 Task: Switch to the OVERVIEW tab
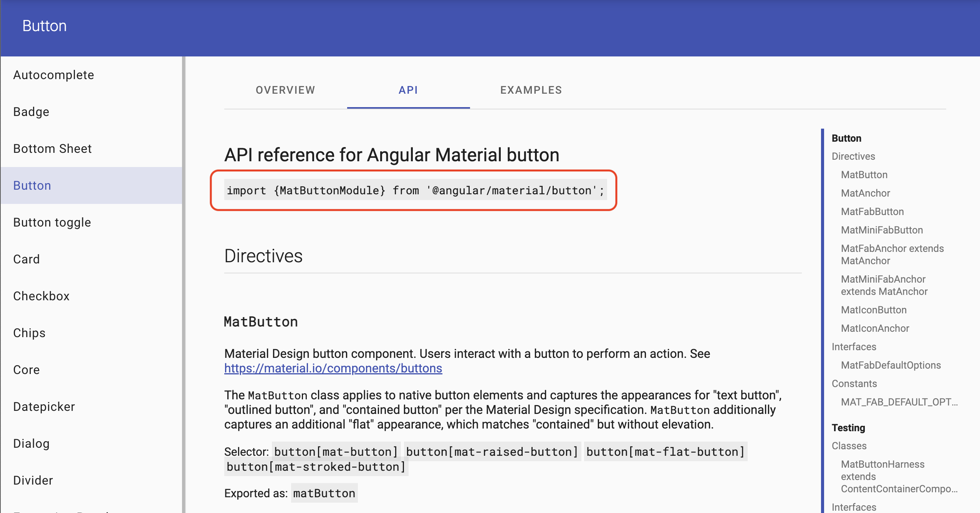285,90
